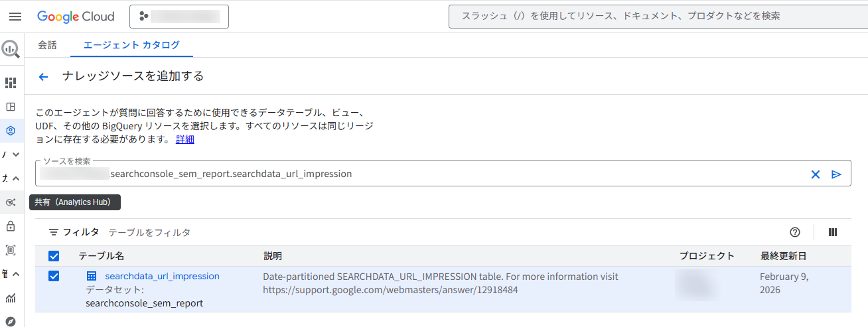Clear the source search field
This screenshot has height=327, width=868.
(x=816, y=174)
